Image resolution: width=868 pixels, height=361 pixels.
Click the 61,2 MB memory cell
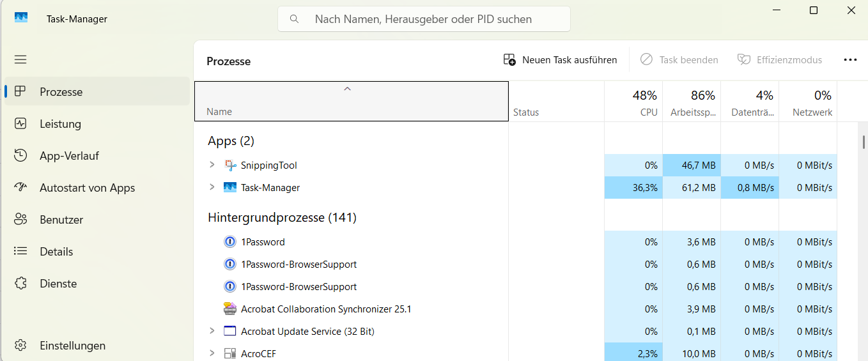click(x=692, y=188)
